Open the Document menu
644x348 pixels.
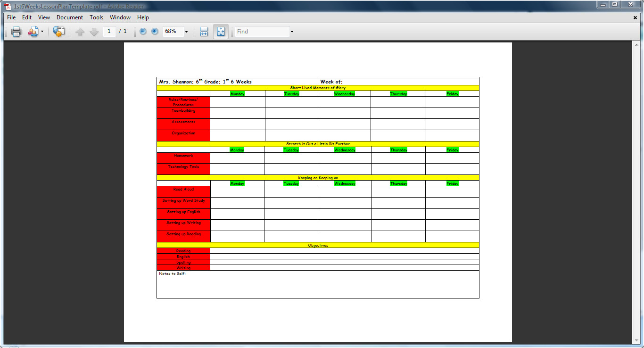click(x=70, y=17)
